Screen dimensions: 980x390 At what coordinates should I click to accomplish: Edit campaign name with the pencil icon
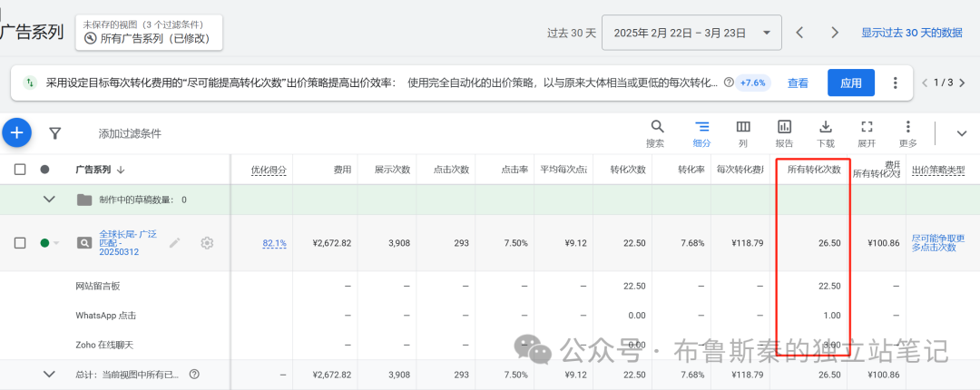(174, 243)
